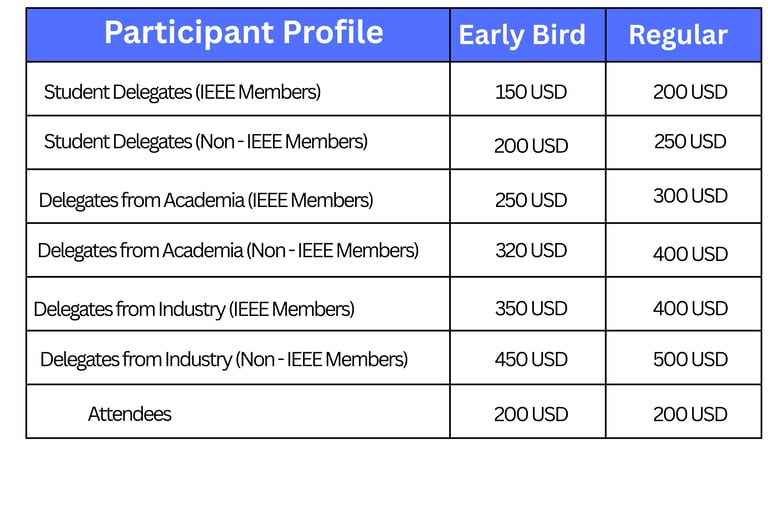
Task: Click the 450 USD early bird price
Action: 531,360
